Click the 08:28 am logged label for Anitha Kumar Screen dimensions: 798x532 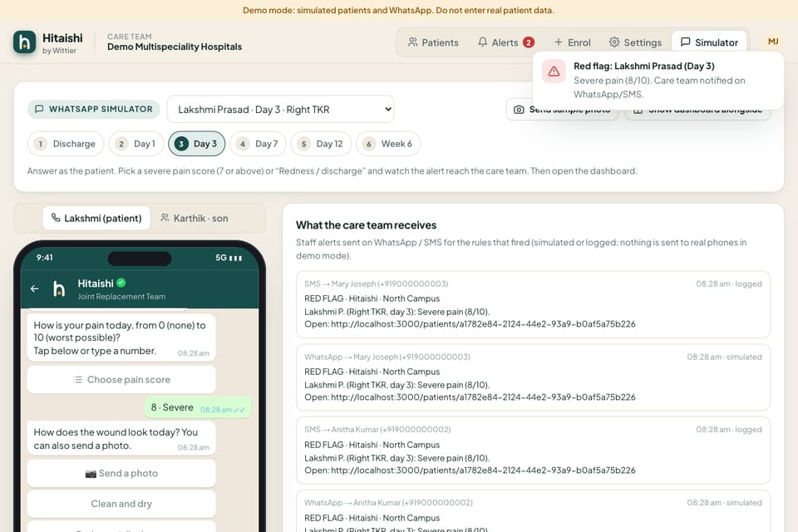tap(729, 430)
